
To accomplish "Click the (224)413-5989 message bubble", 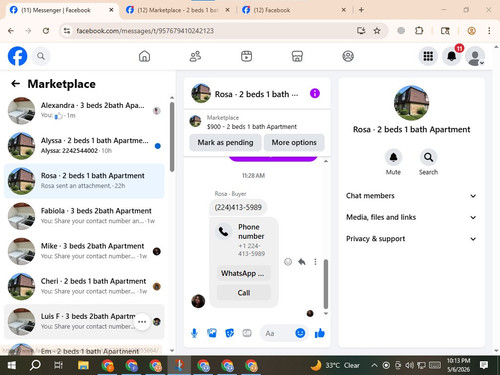I will point(238,207).
